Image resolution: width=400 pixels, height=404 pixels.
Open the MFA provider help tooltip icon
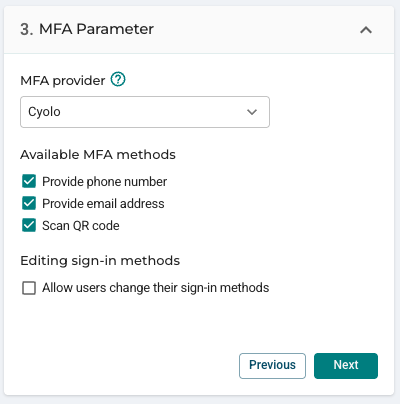point(118,80)
